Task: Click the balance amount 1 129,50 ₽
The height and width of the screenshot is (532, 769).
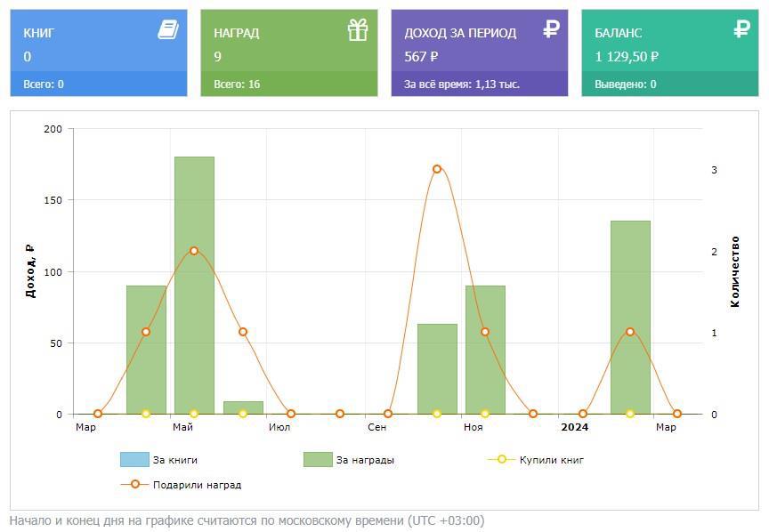Action: click(x=627, y=57)
